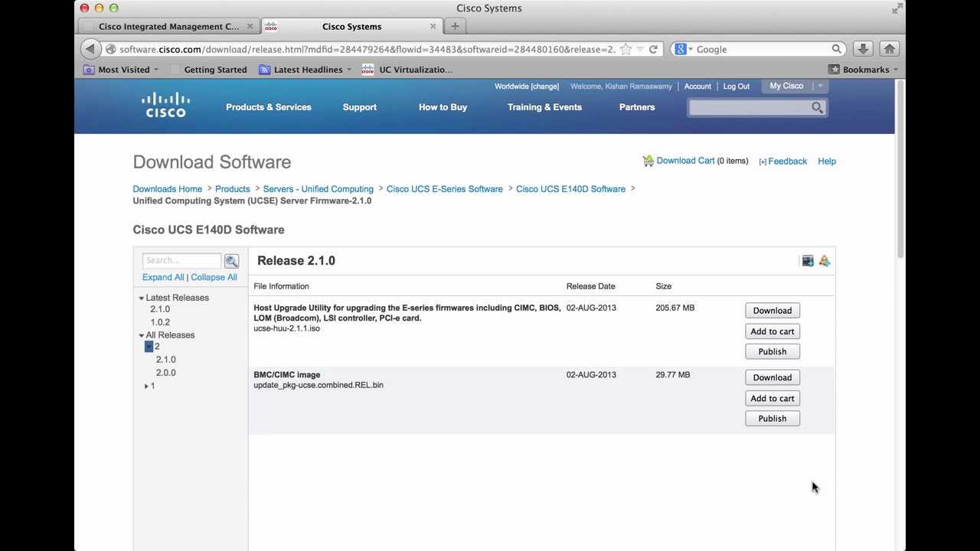The image size is (980, 551).
Task: Select 1.0.2 under Latest Releases
Action: click(160, 322)
